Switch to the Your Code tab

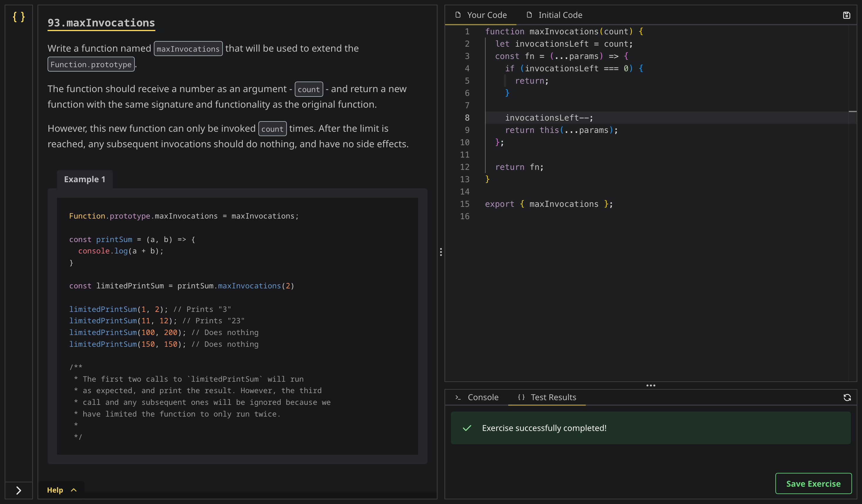[481, 15]
